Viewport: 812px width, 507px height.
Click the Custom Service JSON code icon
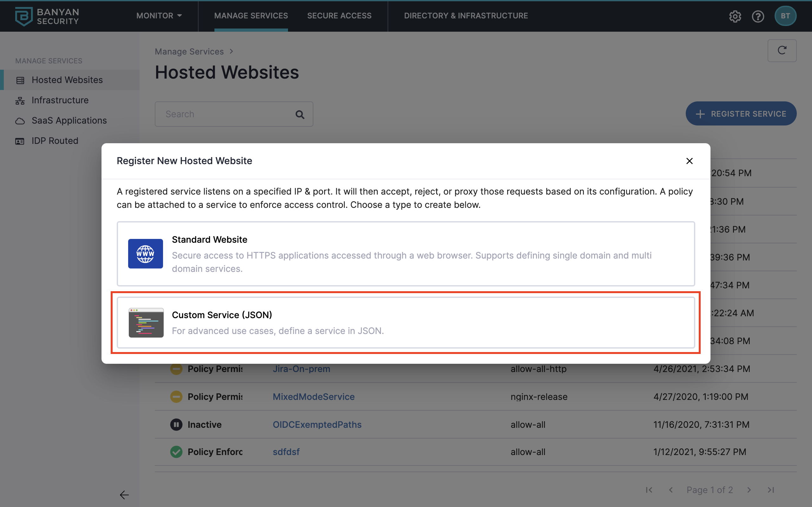tap(146, 323)
